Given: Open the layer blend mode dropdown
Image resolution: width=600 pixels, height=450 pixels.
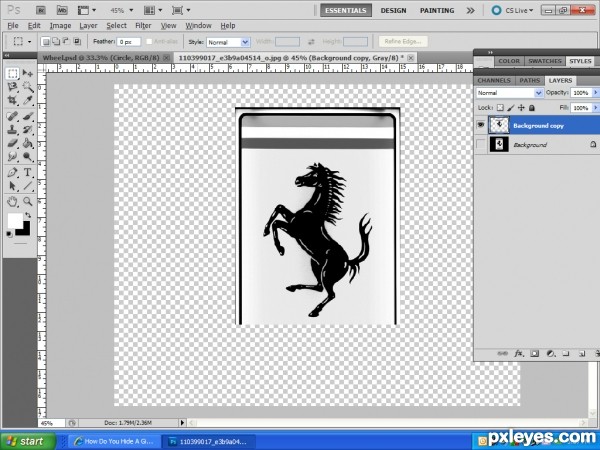Looking at the screenshot, I should pyautogui.click(x=509, y=93).
